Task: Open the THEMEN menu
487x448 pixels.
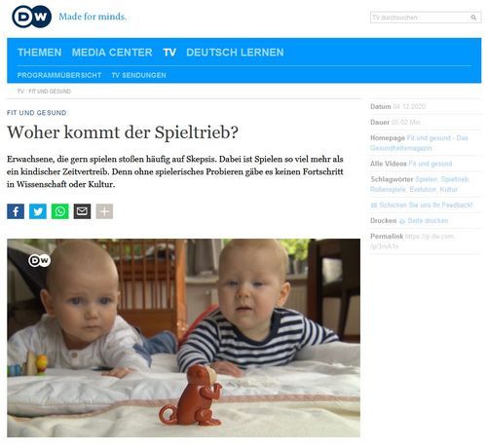Action: coord(40,53)
